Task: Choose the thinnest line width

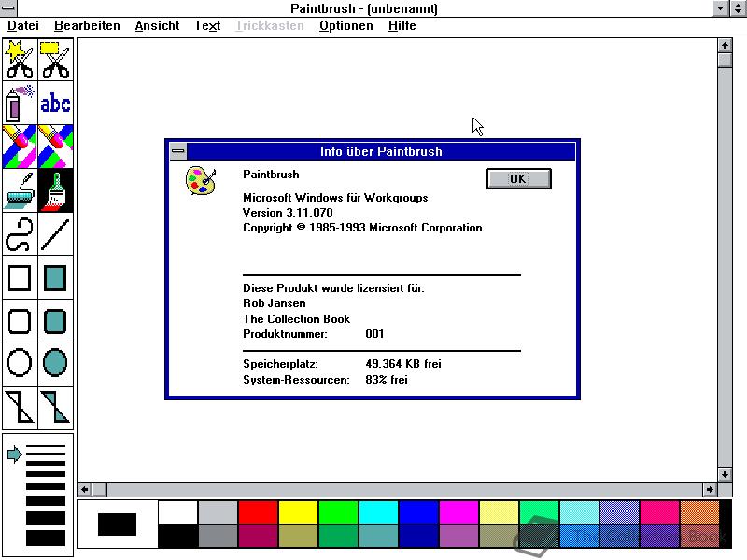Action: coord(46,447)
